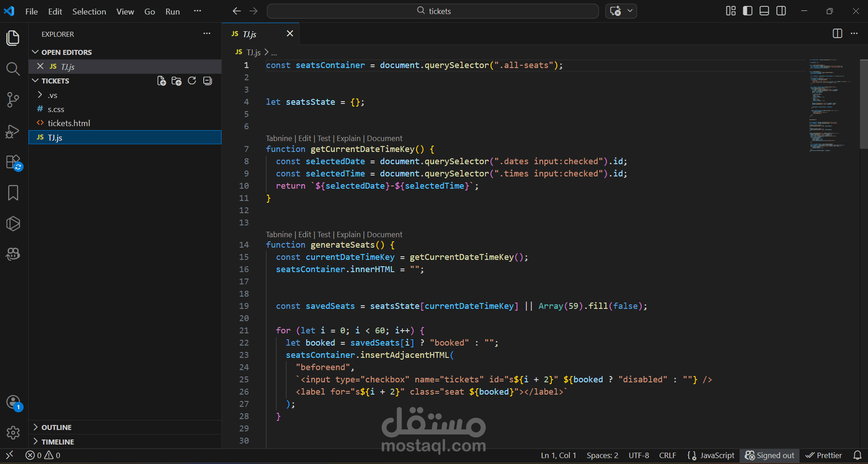Click Document above generateSeats function

point(385,234)
